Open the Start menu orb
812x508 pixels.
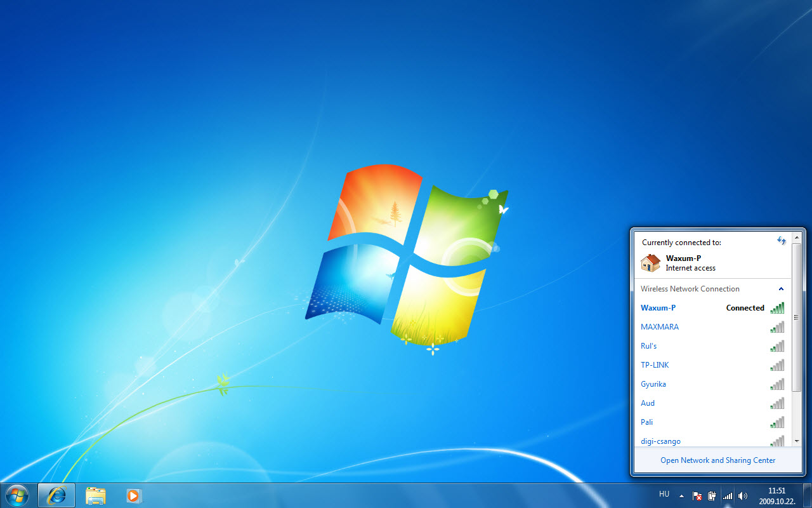[17, 495]
